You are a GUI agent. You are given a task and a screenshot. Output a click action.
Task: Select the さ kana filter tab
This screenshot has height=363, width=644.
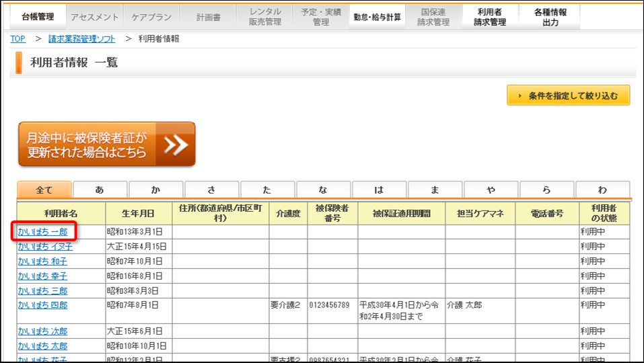click(x=211, y=190)
